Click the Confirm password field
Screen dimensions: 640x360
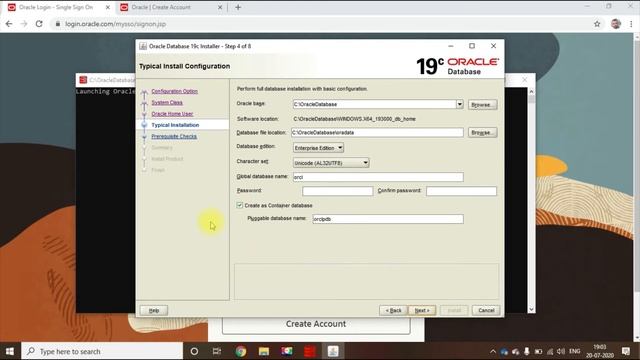click(x=461, y=191)
